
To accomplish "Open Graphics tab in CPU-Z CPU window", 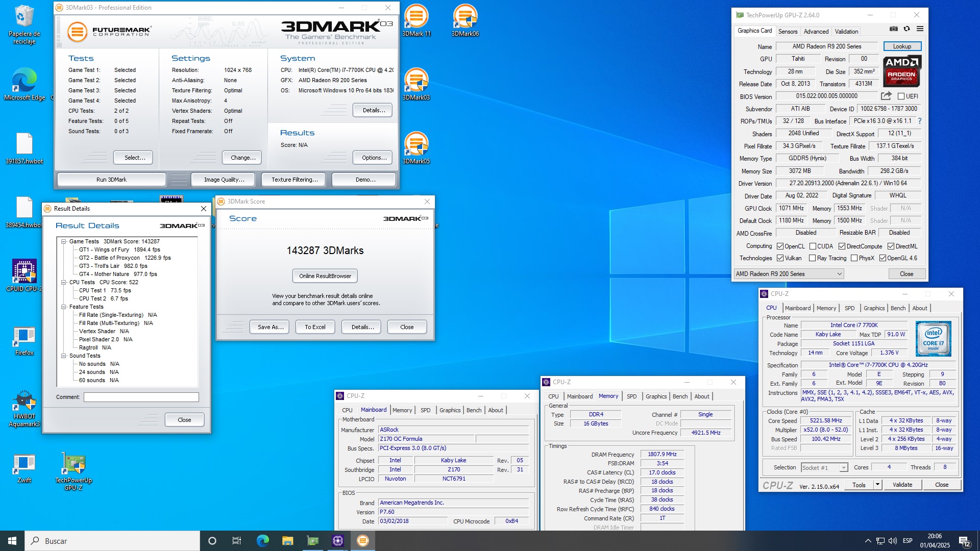I will coord(874,308).
